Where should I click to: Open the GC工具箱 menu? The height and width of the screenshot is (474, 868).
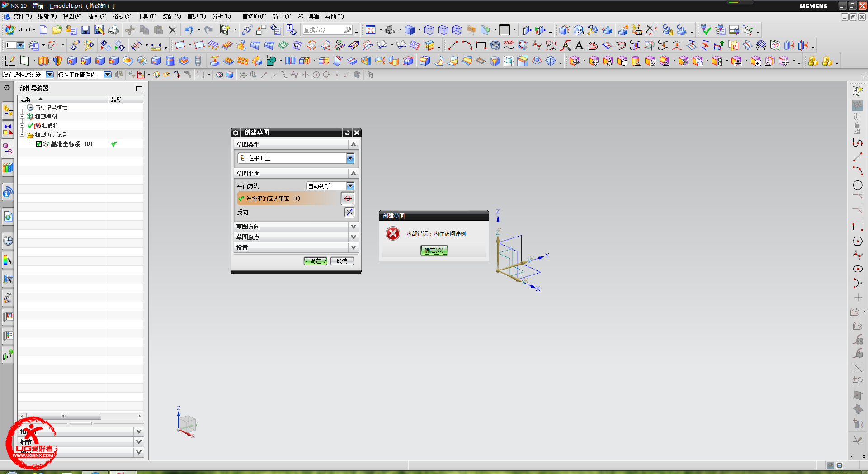[x=308, y=17]
